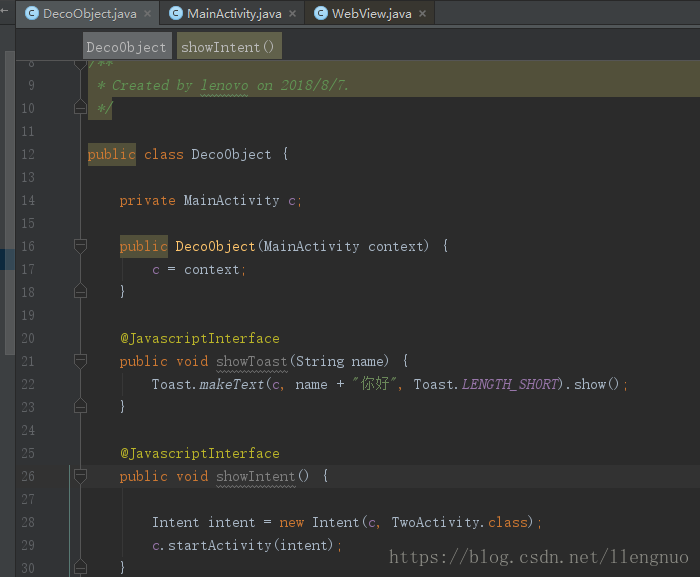Close the DecoObject.java tab
This screenshot has width=700, height=577.
[x=147, y=14]
